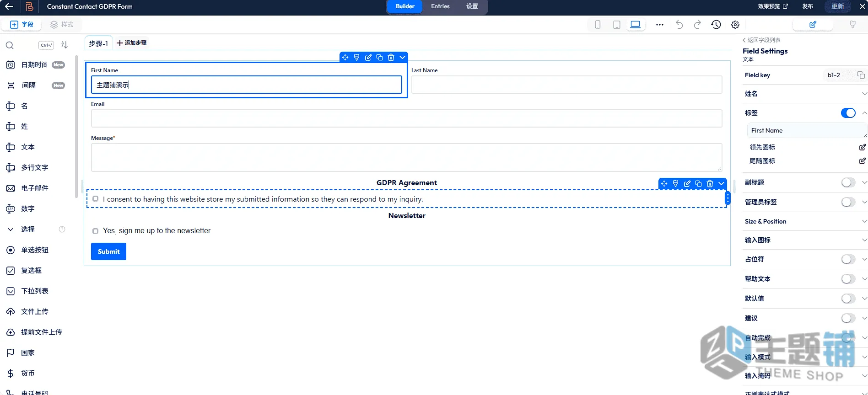Viewport: 868px width, 395px height.
Task: Enable the 管理员标签 admin label switch
Action: click(x=848, y=202)
